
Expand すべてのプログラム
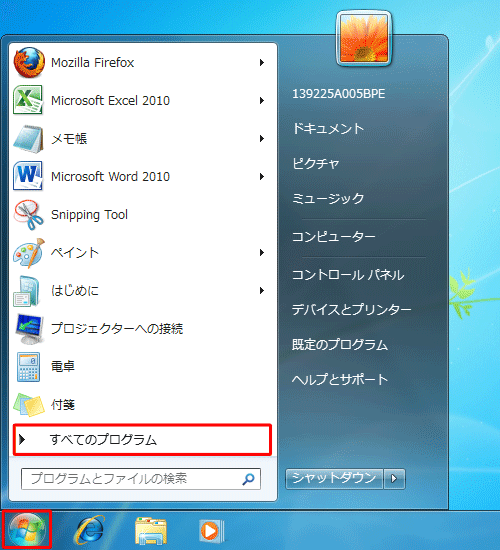pyautogui.click(x=142, y=440)
